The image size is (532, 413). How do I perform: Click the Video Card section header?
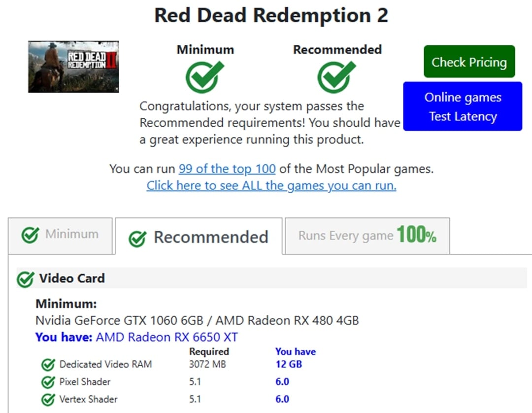[x=271, y=278]
